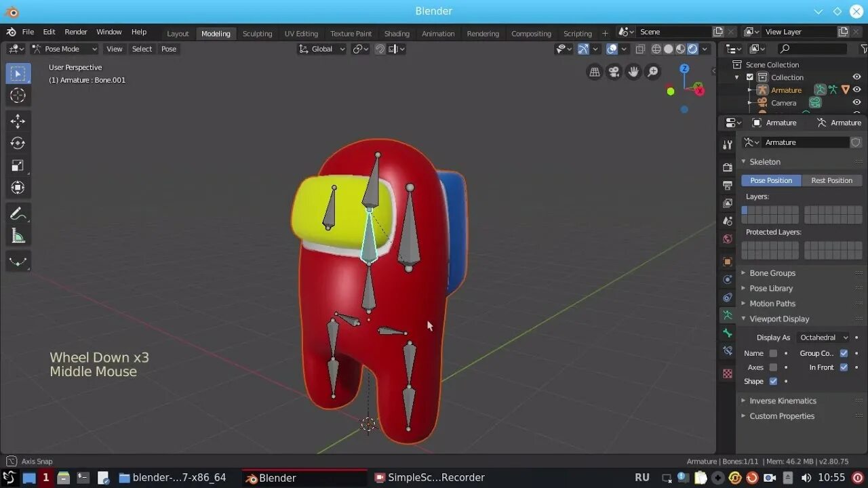Switch to the UV Editing workspace tab
Screen dimensions: 868x488
click(x=301, y=33)
